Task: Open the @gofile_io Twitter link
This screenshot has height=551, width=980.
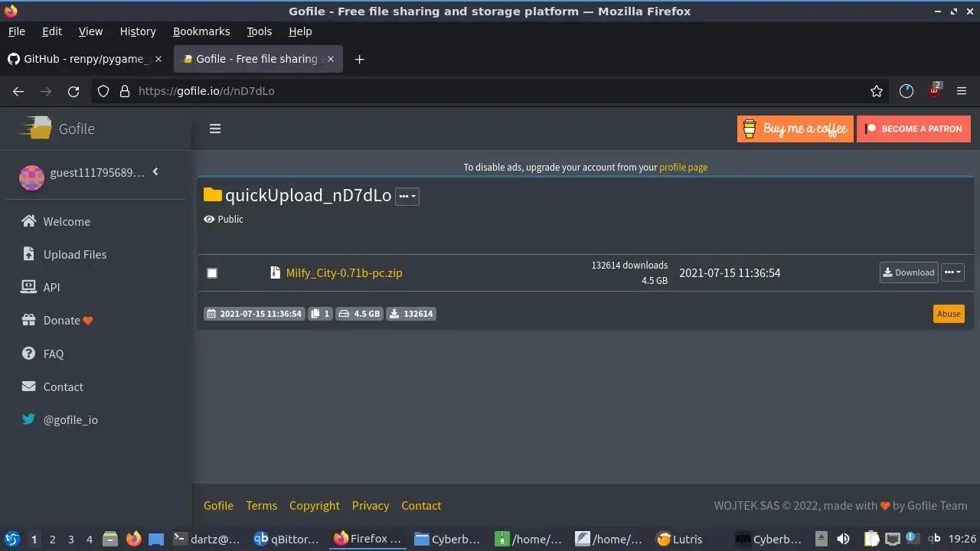Action: point(60,419)
